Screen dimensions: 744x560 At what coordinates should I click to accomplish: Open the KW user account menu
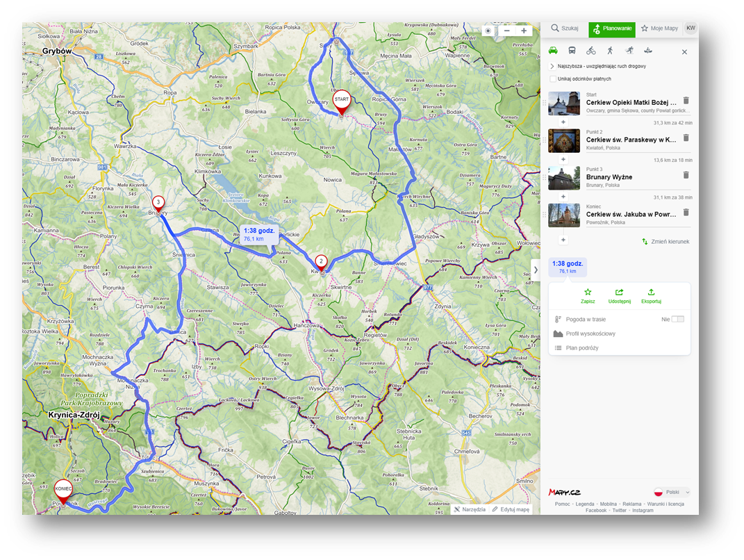click(x=691, y=28)
